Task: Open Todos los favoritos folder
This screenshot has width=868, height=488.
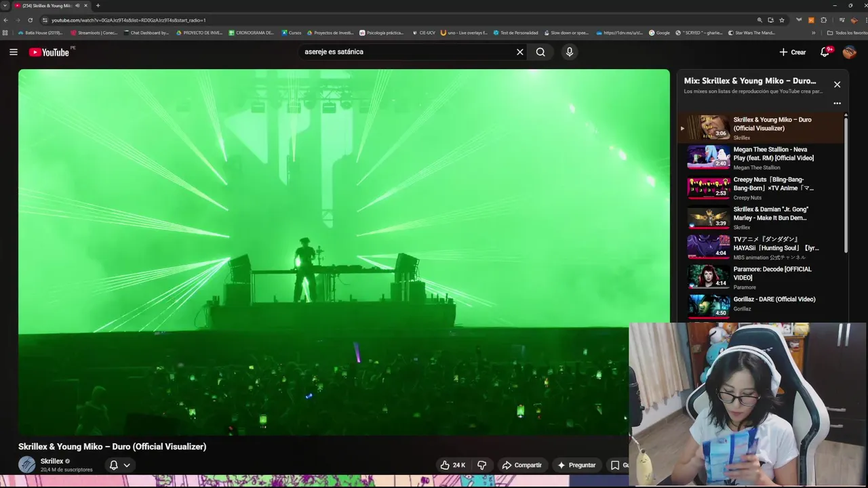Action: (x=848, y=33)
